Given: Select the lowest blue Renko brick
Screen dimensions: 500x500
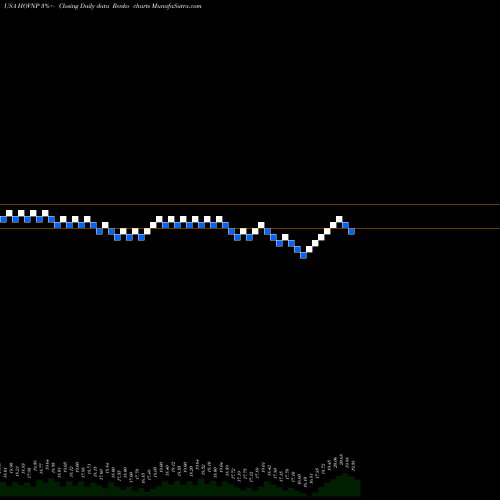Looking at the screenshot, I should pos(303,255).
